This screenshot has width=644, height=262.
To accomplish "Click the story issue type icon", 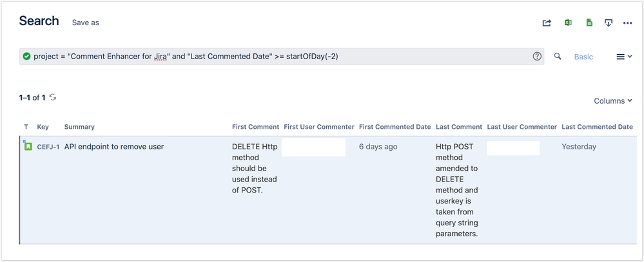I will point(28,147).
